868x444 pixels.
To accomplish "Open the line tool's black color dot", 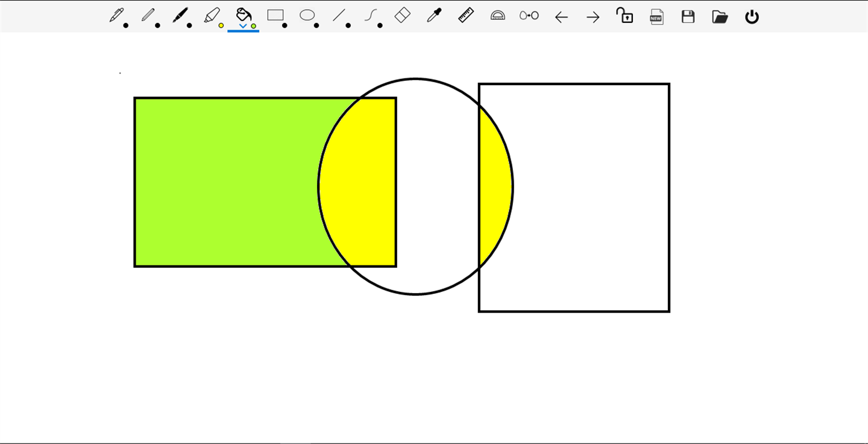I will coord(348,25).
